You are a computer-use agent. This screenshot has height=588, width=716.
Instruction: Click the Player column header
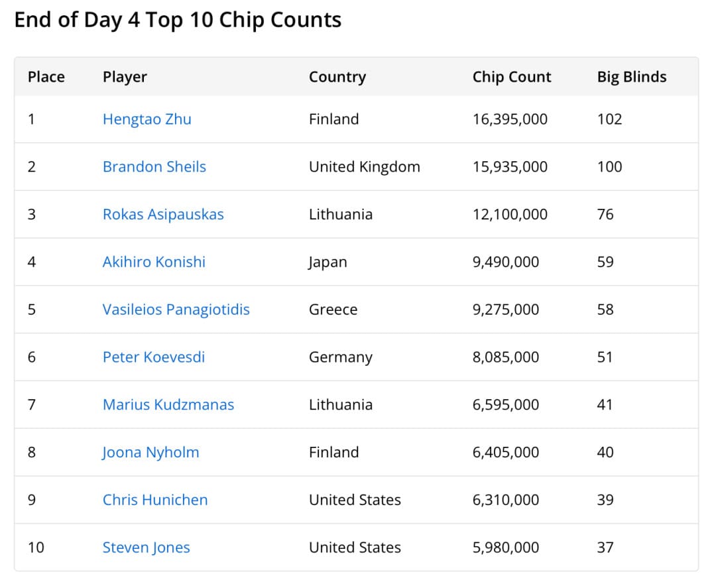125,77
